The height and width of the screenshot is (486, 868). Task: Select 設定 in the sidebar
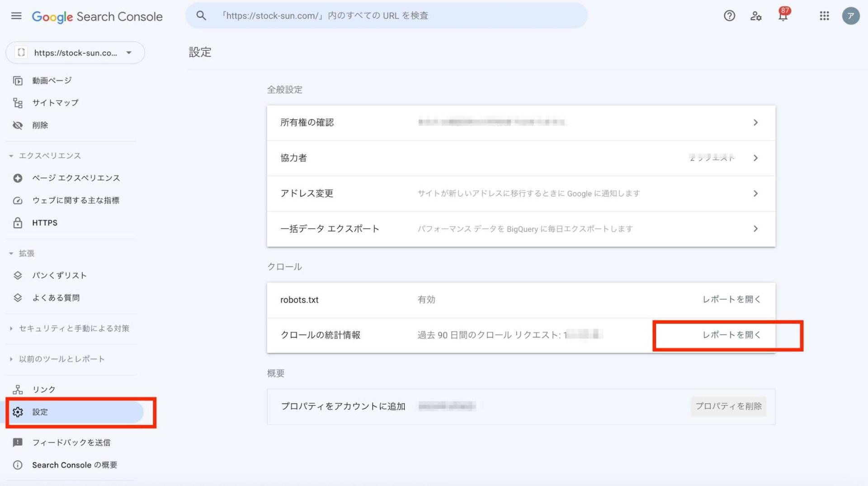(x=40, y=412)
